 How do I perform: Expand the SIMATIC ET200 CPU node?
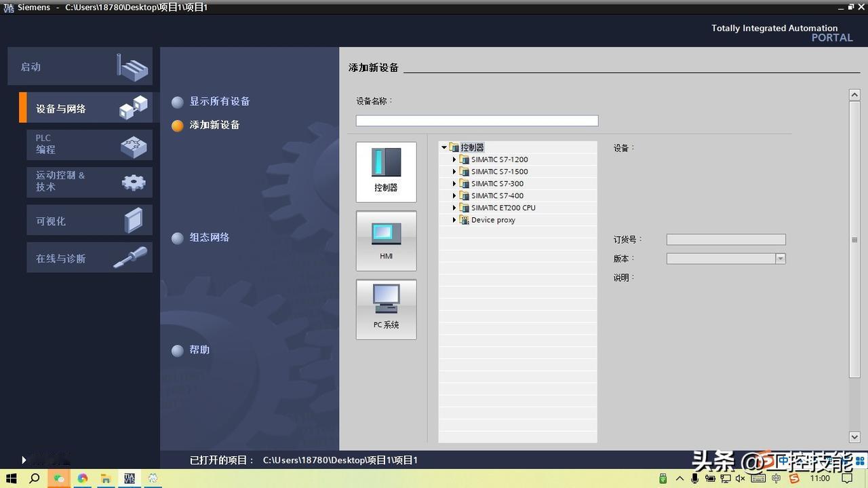[x=454, y=208]
